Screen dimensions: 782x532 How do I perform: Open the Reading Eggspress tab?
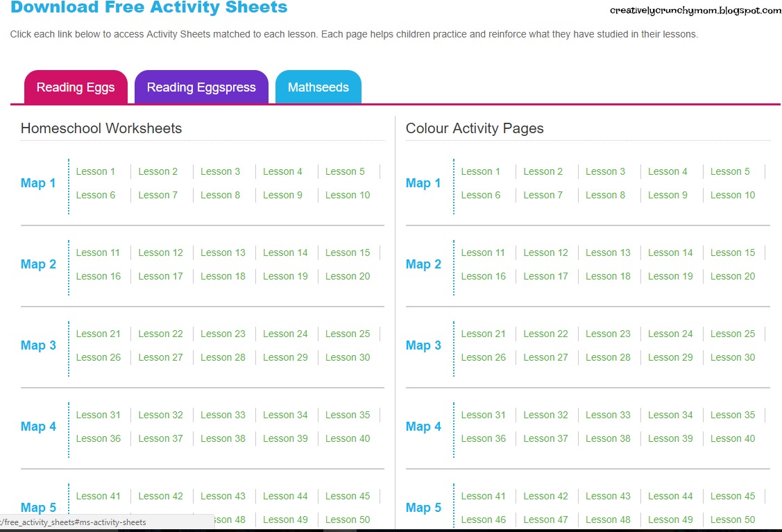(201, 87)
